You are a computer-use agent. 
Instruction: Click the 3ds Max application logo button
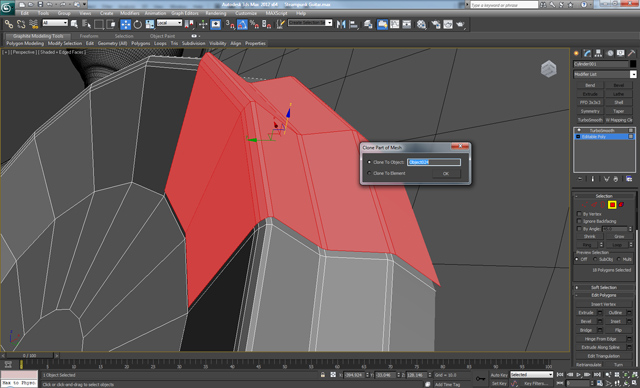(7, 7)
